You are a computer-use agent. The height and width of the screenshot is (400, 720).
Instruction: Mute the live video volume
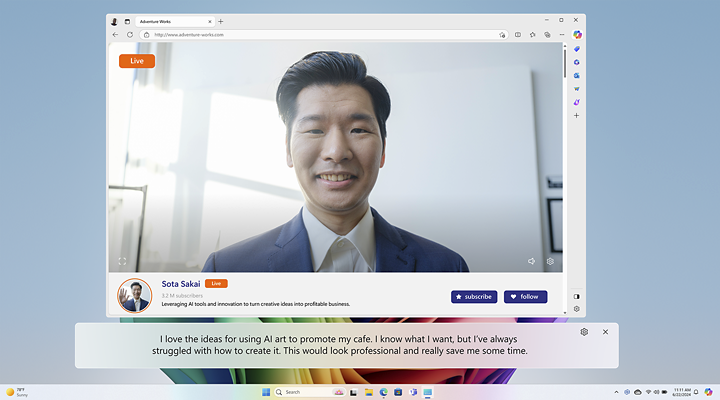[532, 261]
